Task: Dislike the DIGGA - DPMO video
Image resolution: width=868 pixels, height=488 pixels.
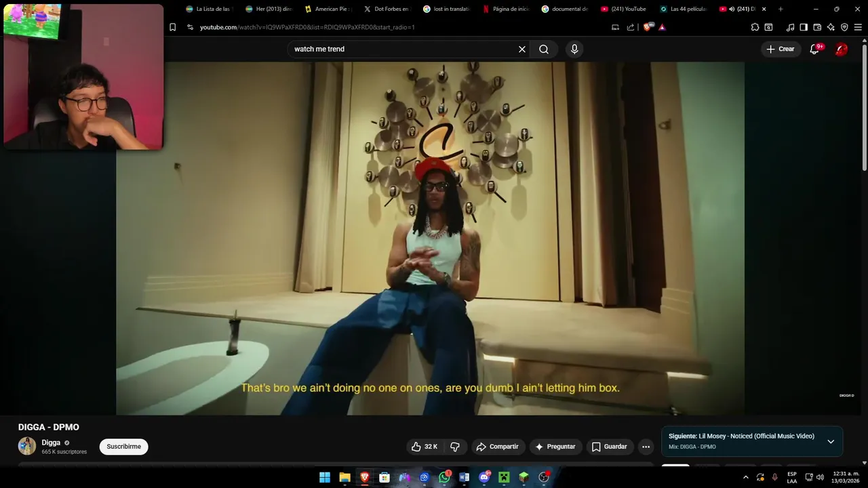Action: pos(455,447)
